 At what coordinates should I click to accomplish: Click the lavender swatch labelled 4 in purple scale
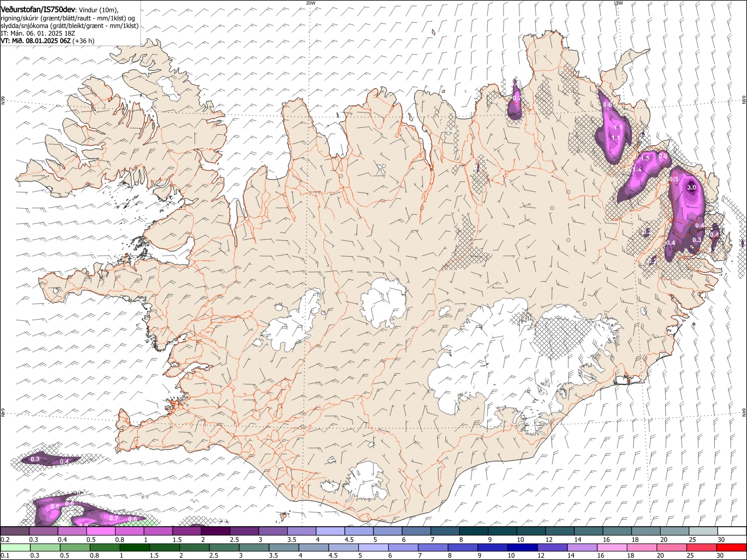(329, 531)
